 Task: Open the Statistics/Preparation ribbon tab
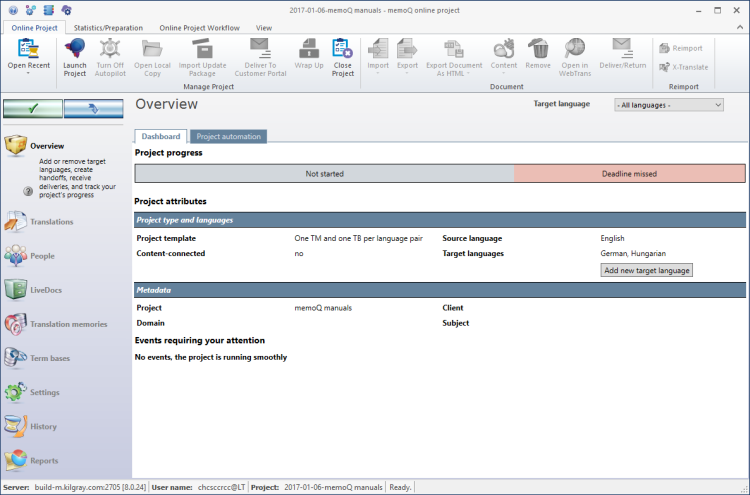click(x=109, y=27)
